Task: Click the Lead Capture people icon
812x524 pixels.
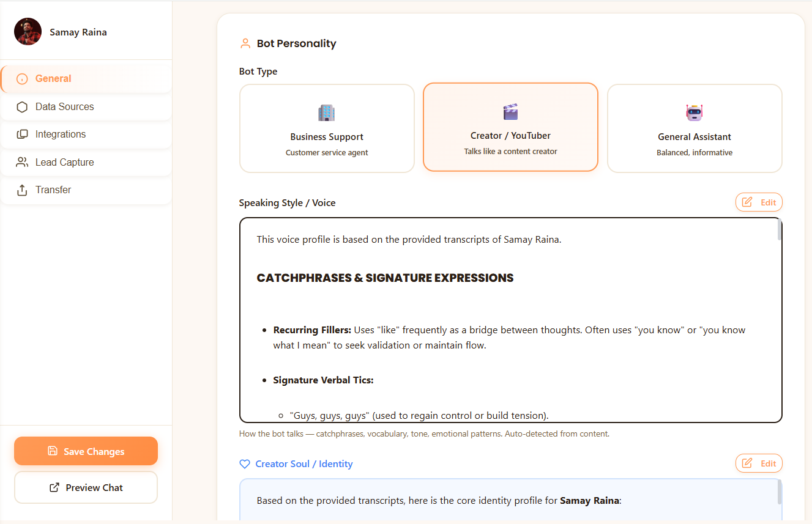Action: coord(22,163)
